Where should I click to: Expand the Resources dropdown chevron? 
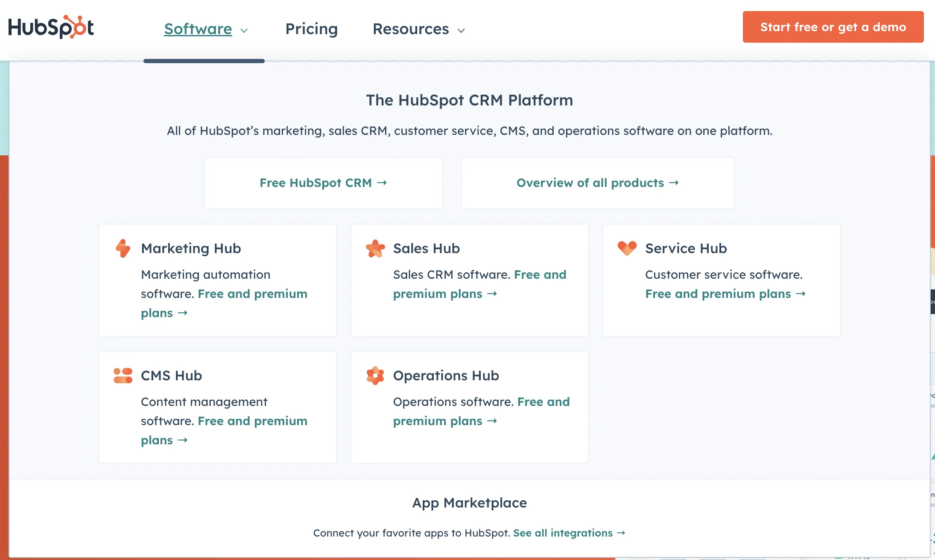click(x=461, y=30)
